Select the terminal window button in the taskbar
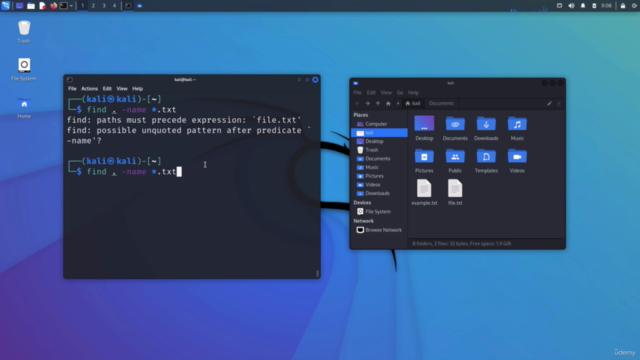640x360 pixels. click(128, 6)
